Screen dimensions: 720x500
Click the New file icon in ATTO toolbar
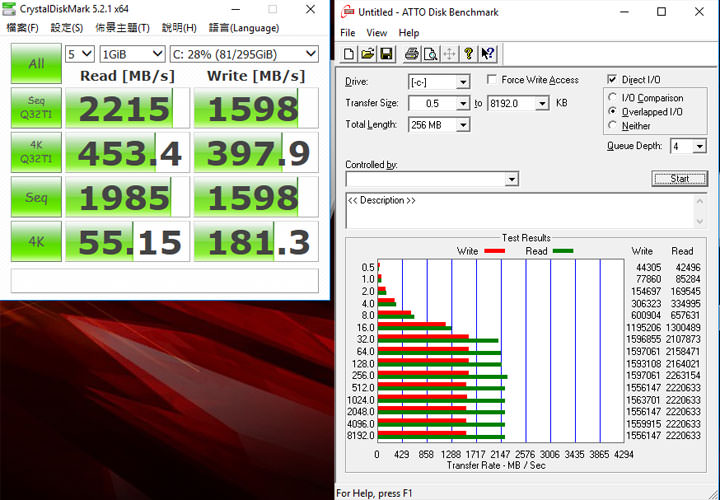pos(349,54)
